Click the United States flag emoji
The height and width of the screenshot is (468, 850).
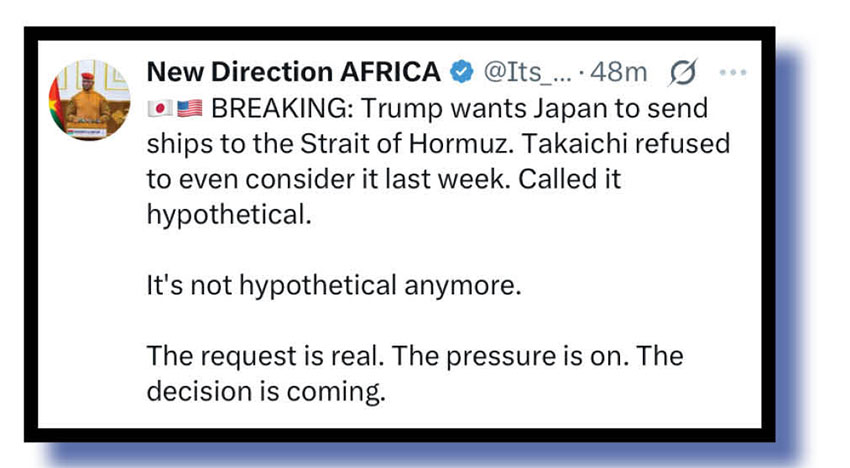pyautogui.click(x=189, y=108)
